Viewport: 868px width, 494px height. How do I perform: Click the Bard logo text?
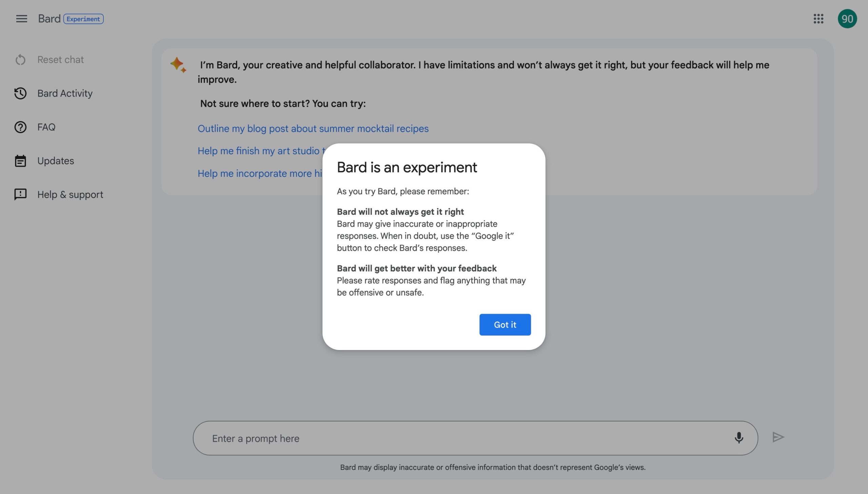(49, 19)
